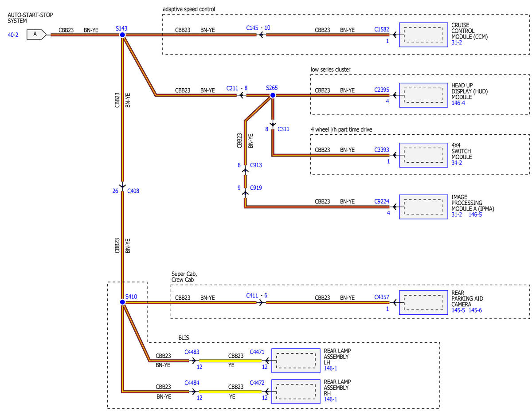This screenshot has width=532, height=411.
Task: Click the Rear Lamp Assembly LH component box
Action: click(296, 360)
